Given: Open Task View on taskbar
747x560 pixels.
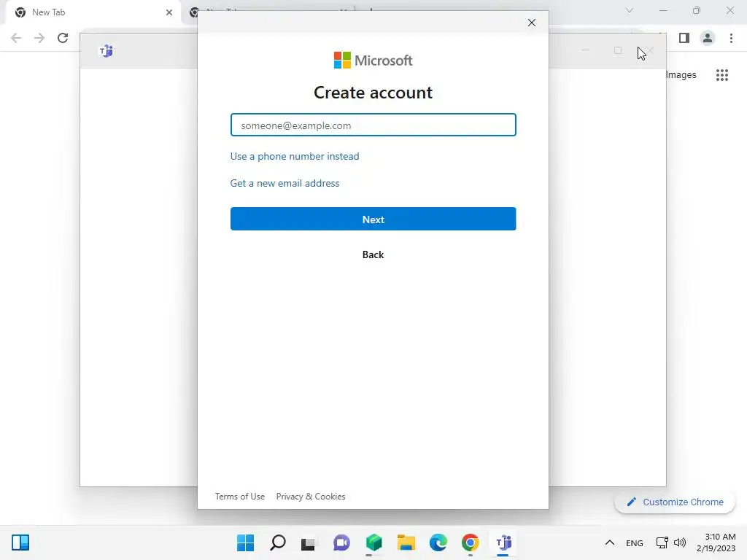Looking at the screenshot, I should pos(309,542).
